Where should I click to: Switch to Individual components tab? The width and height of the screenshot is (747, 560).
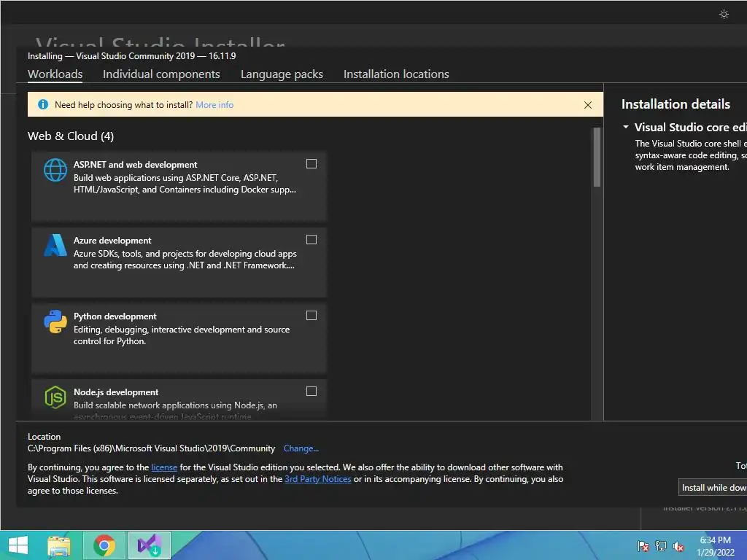[161, 74]
